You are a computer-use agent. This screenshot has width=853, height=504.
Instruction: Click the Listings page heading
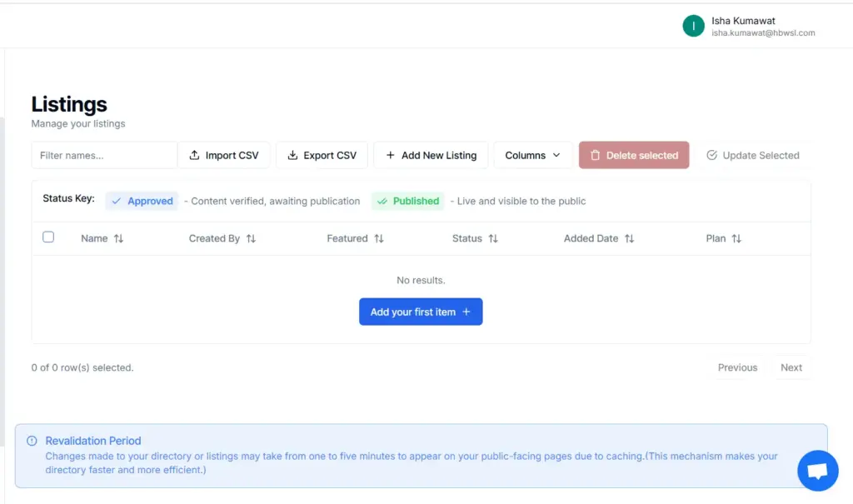[68, 104]
